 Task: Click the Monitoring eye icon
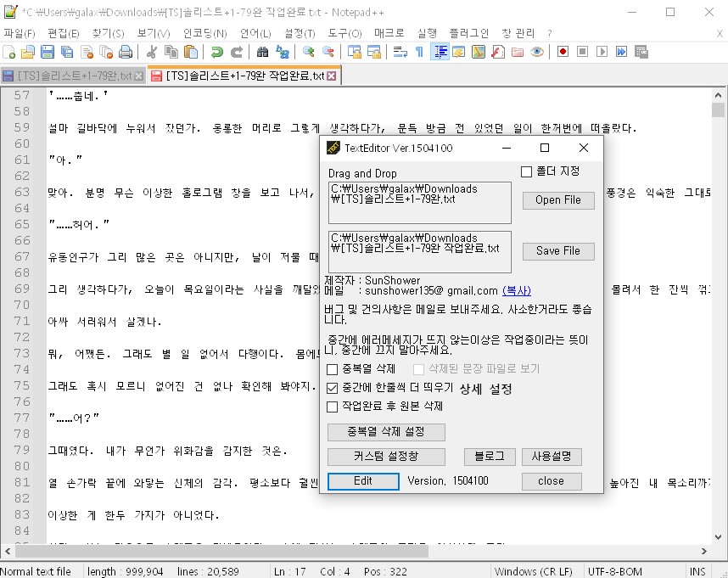pos(537,52)
